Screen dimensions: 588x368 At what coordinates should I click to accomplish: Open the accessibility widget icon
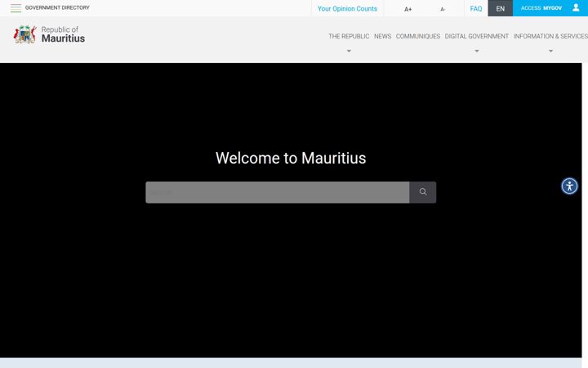(x=569, y=186)
